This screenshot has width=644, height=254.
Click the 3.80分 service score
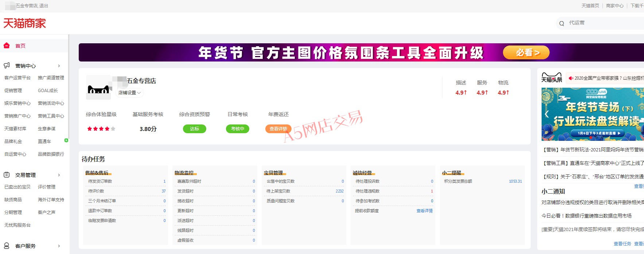[148, 129]
